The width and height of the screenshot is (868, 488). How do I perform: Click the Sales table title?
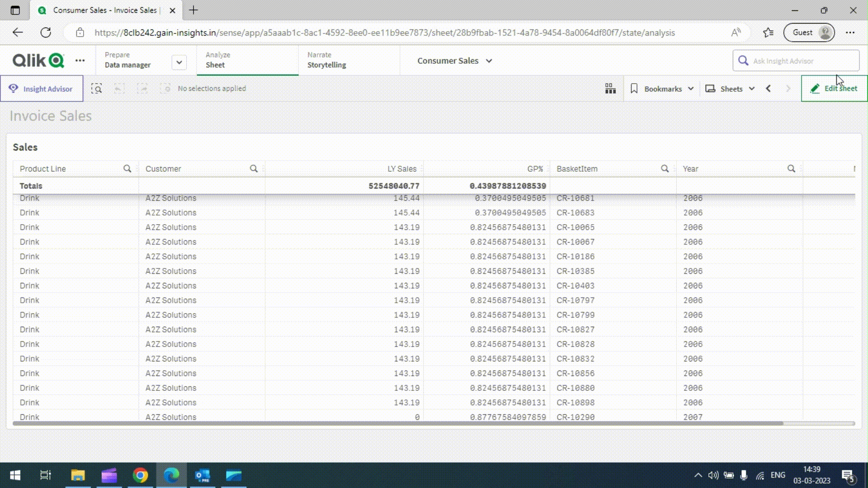[25, 147]
